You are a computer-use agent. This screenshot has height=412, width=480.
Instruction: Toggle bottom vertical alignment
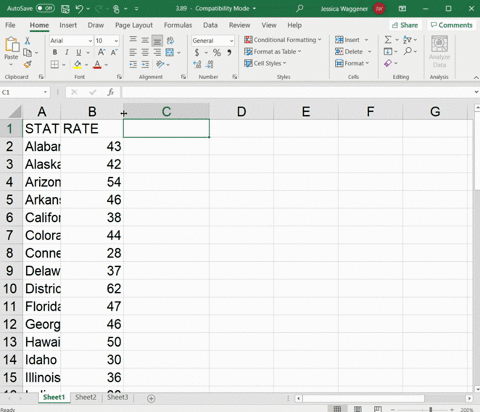[x=157, y=40]
